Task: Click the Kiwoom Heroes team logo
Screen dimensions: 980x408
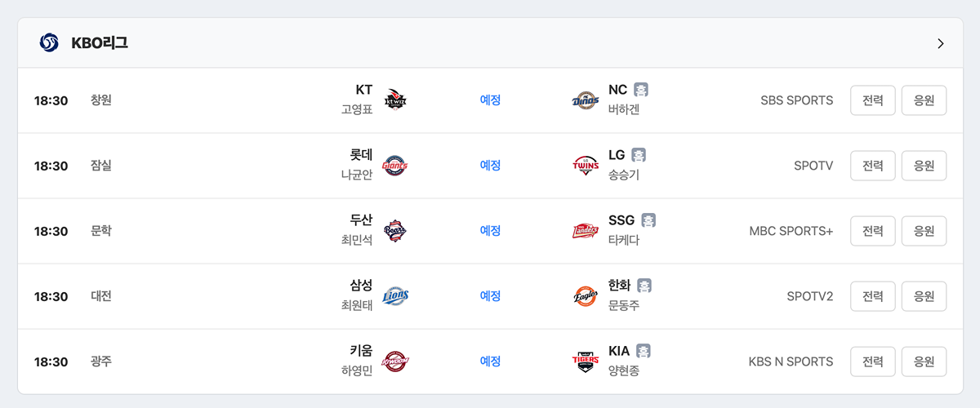Action: coord(395,361)
